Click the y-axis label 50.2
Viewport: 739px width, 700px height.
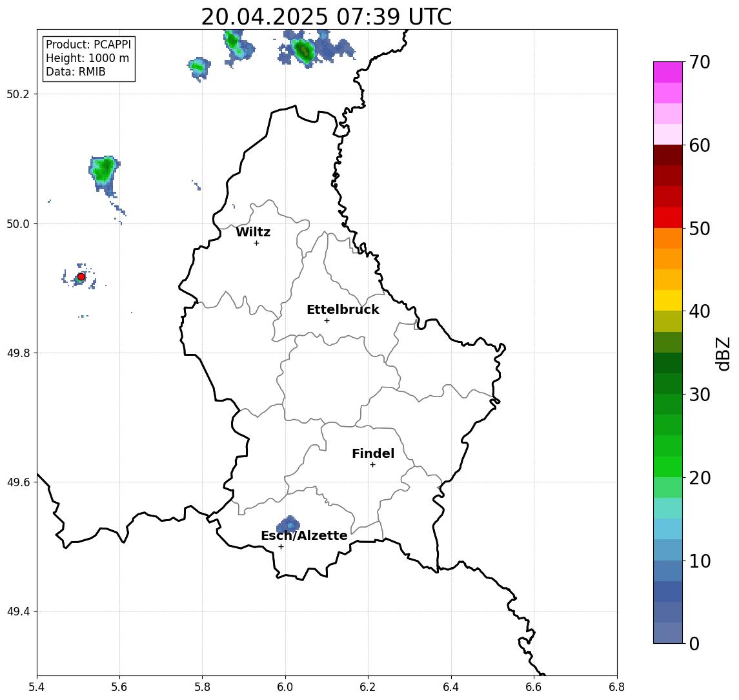click(18, 94)
